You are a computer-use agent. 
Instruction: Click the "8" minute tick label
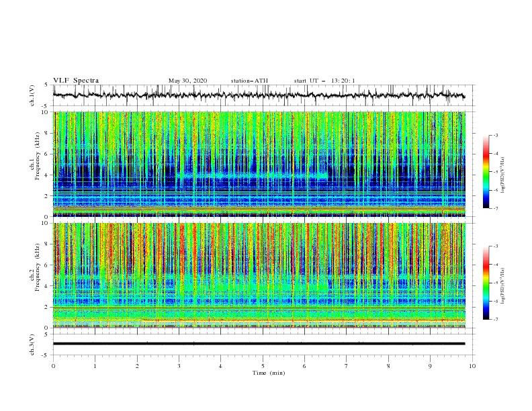tap(388, 366)
